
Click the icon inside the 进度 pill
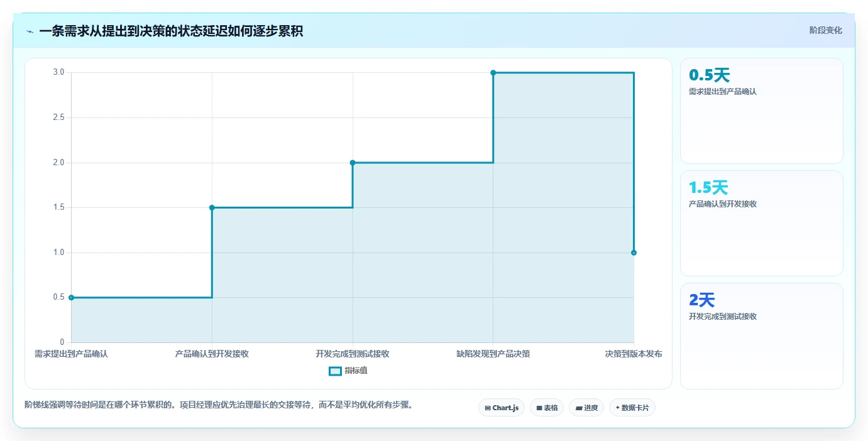tap(579, 408)
